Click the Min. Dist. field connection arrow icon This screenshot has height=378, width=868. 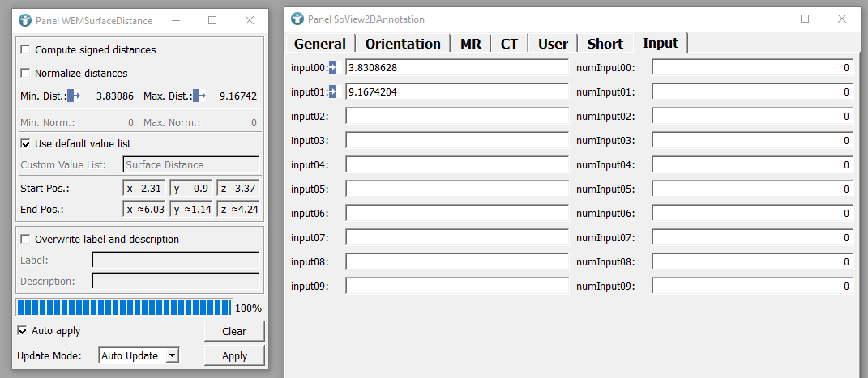74,96
